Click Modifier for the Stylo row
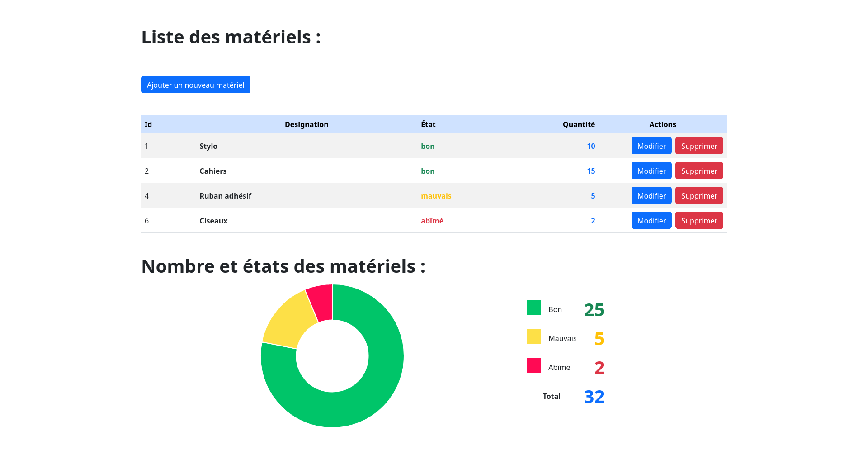 click(x=651, y=146)
